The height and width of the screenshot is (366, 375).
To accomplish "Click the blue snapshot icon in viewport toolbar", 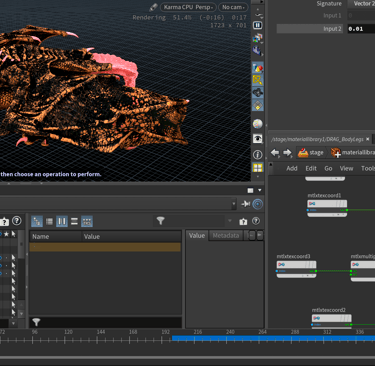I will coord(257,51).
